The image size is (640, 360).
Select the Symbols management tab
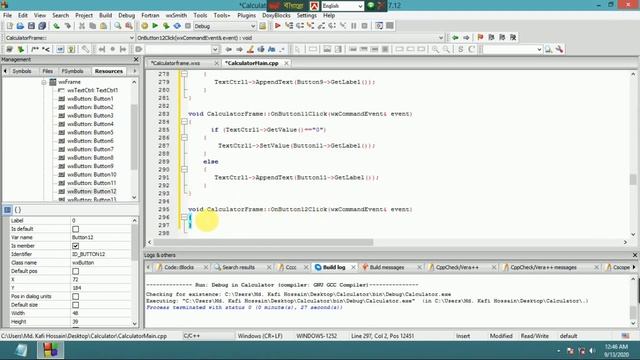pyautogui.click(x=22, y=71)
